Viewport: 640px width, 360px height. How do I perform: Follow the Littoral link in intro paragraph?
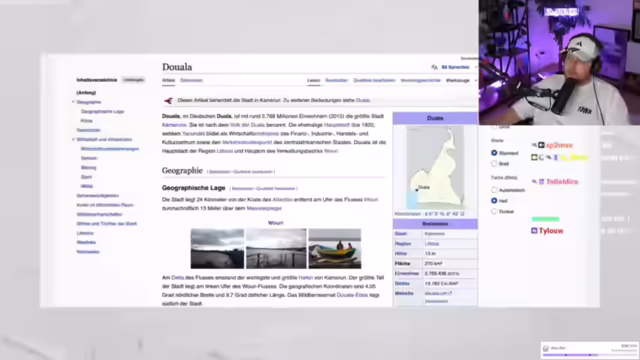[x=225, y=151]
